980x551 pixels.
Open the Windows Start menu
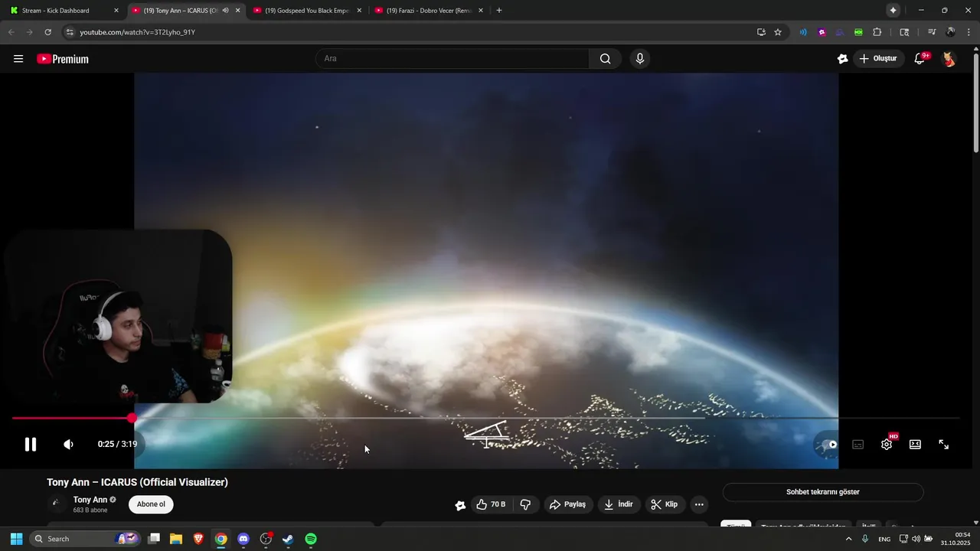click(x=16, y=539)
